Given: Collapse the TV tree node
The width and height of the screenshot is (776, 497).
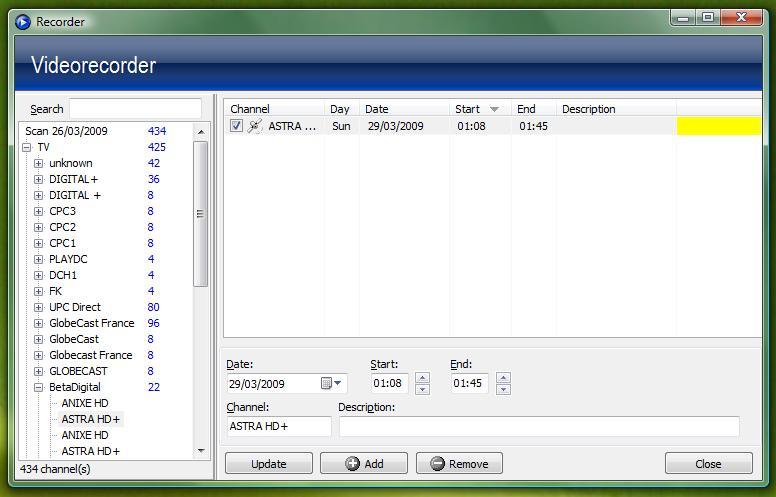Looking at the screenshot, I should pos(27,147).
